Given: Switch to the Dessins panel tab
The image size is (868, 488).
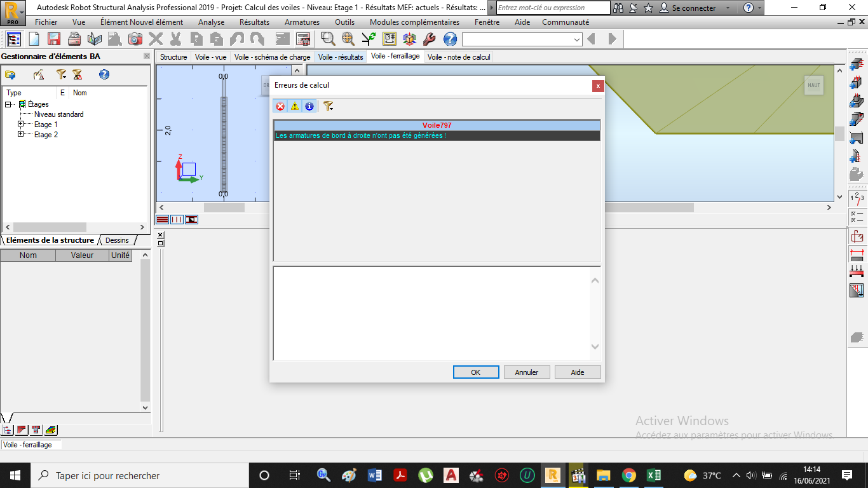Looking at the screenshot, I should tap(117, 240).
